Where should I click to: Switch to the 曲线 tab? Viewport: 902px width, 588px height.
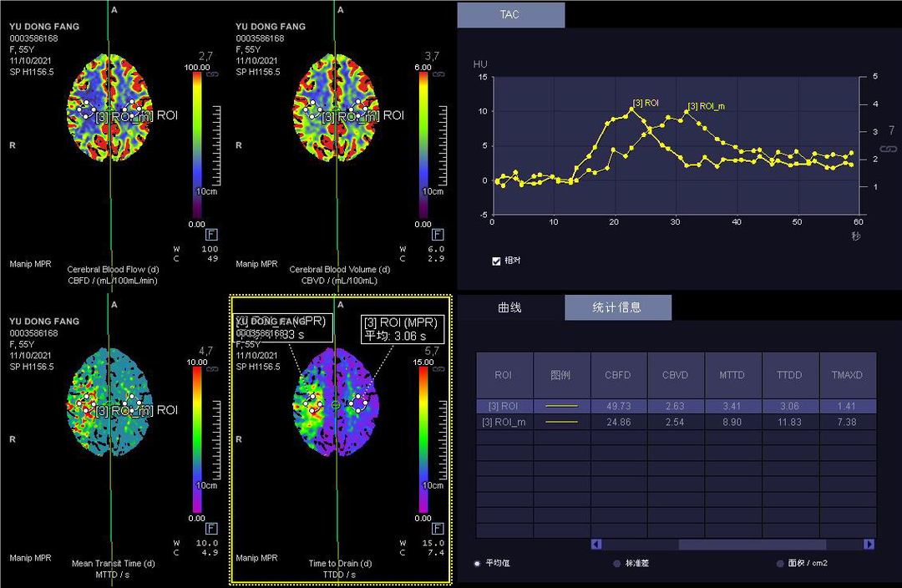point(510,307)
